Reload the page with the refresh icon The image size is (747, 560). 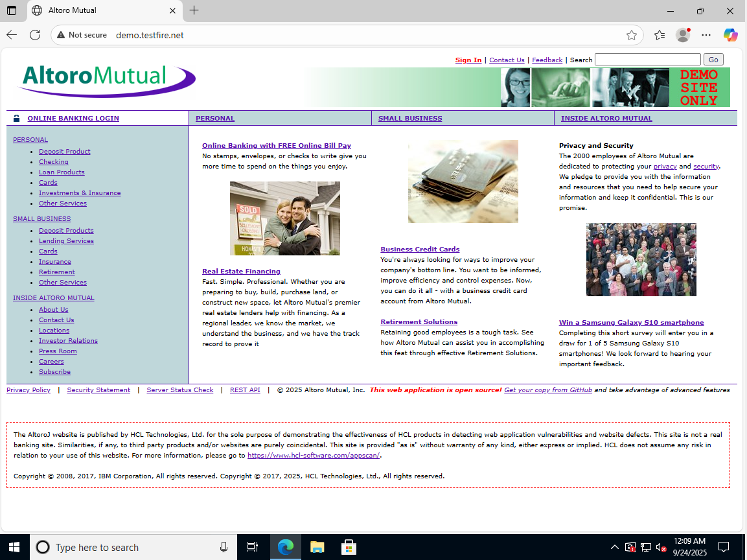(x=35, y=35)
